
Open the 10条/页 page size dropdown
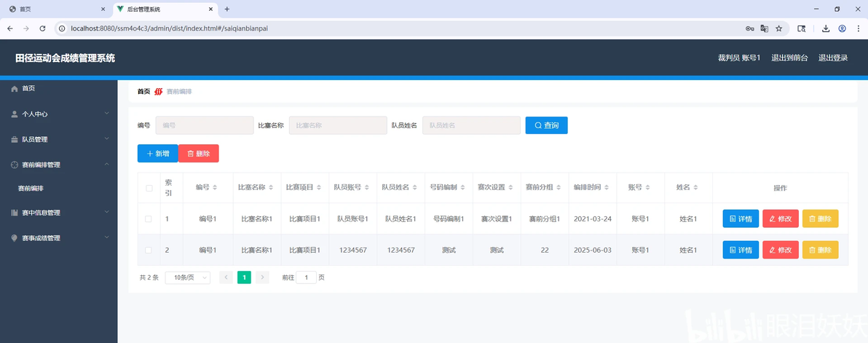point(188,277)
